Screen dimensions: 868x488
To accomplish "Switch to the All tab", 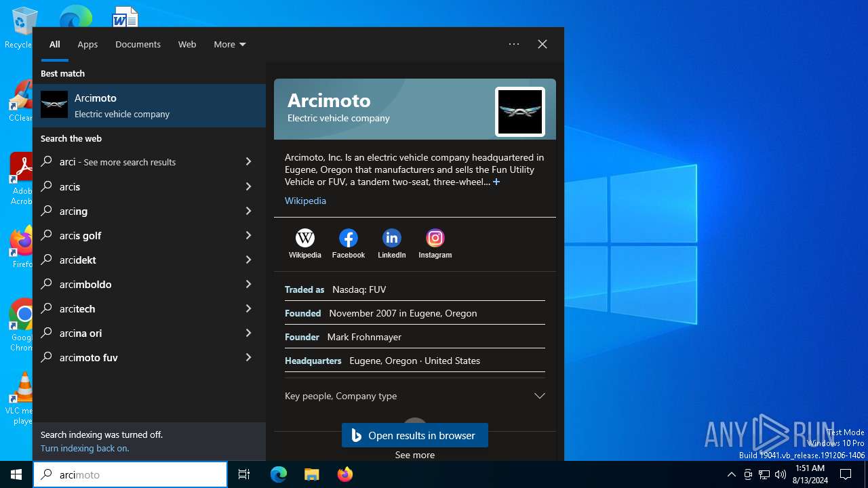I will (x=55, y=44).
